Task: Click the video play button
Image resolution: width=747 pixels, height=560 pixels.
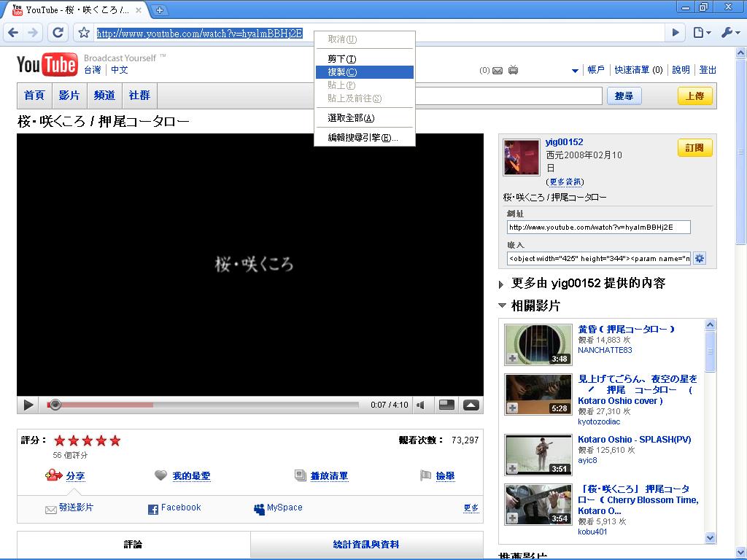Action: click(x=28, y=405)
